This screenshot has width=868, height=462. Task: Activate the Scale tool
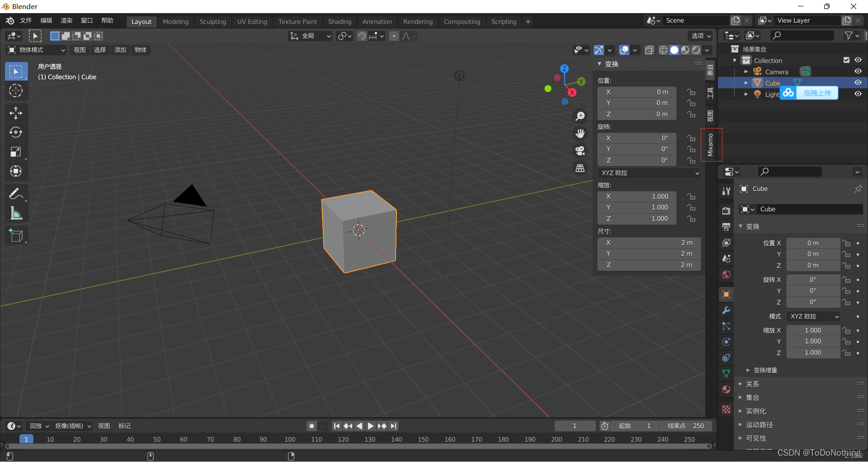click(x=16, y=152)
